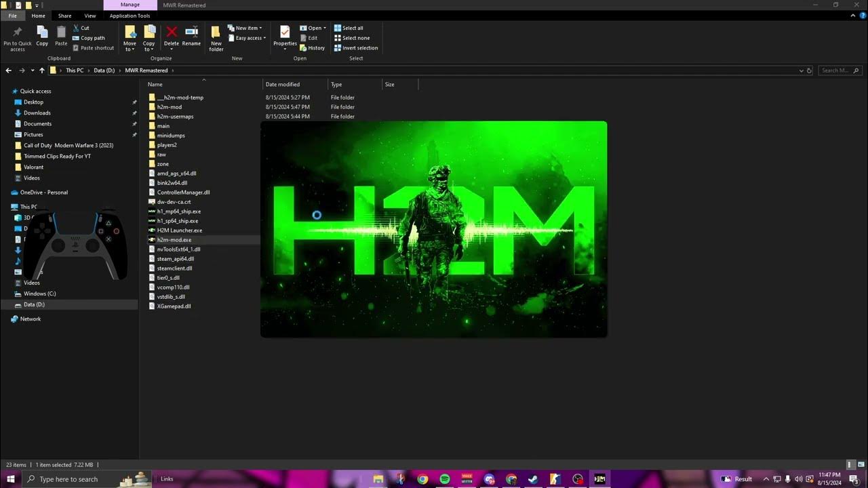Click the H2M taskbar icon

tap(599, 479)
